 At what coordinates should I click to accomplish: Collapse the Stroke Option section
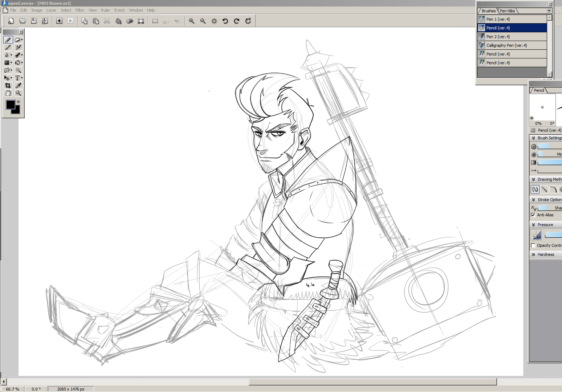pyautogui.click(x=533, y=200)
